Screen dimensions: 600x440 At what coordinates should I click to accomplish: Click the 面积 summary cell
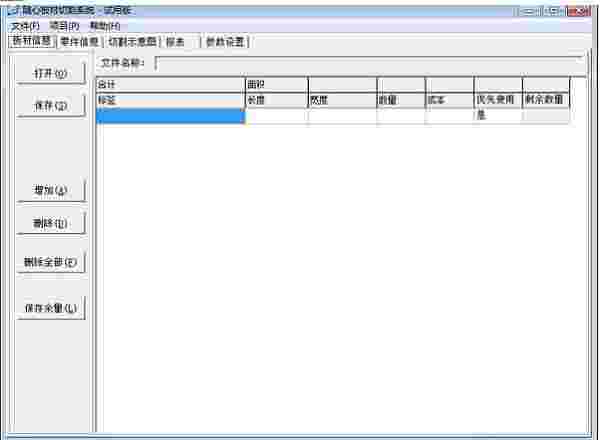[x=276, y=85]
